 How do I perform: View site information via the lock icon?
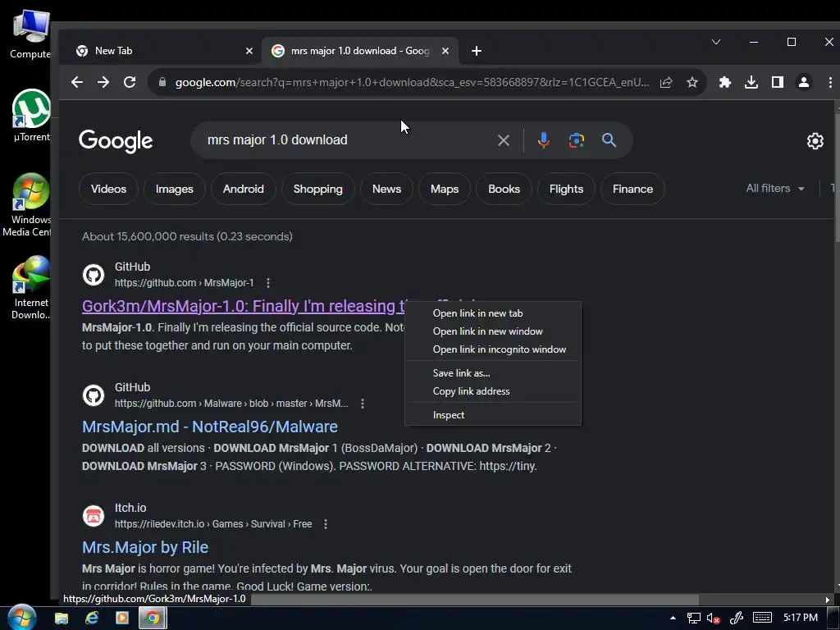(162, 82)
